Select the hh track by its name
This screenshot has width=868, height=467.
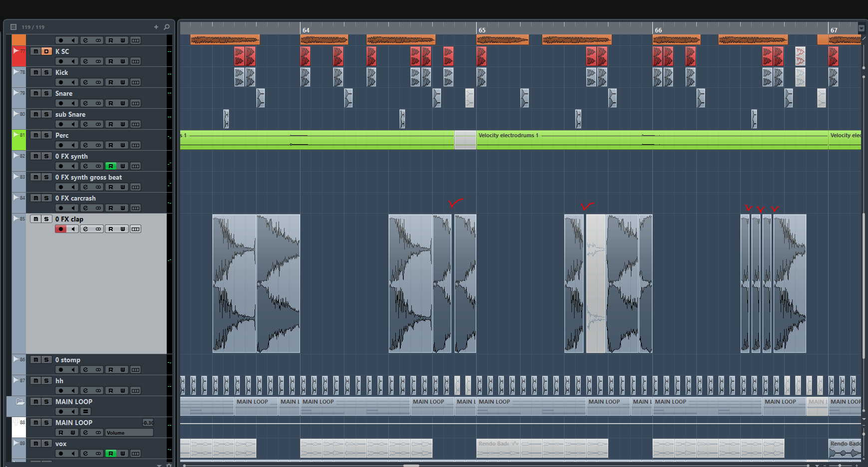click(59, 381)
